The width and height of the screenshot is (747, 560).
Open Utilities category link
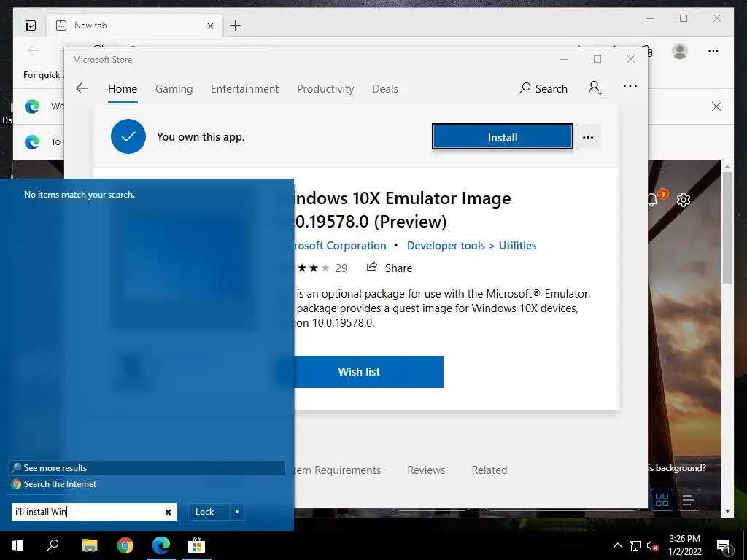[x=517, y=246]
